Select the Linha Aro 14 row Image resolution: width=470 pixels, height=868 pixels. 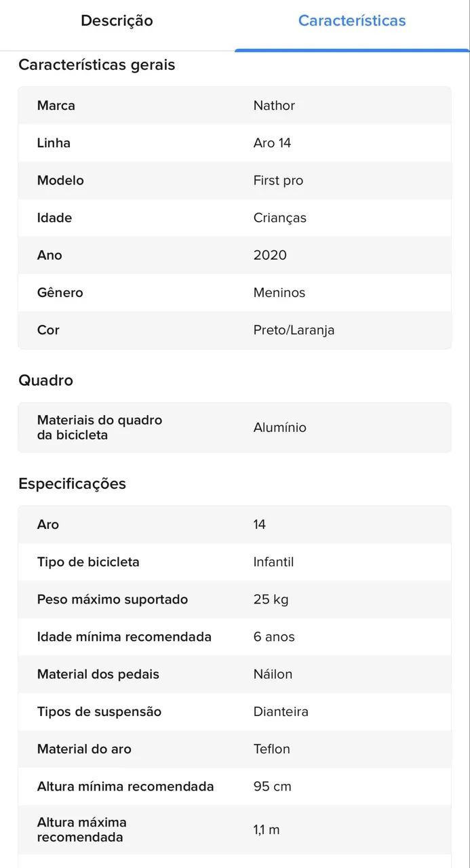tap(235, 143)
